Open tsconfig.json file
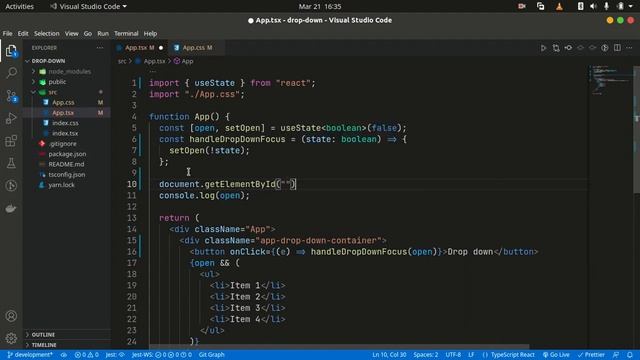Image resolution: width=640 pixels, height=360 pixels. tap(67, 175)
